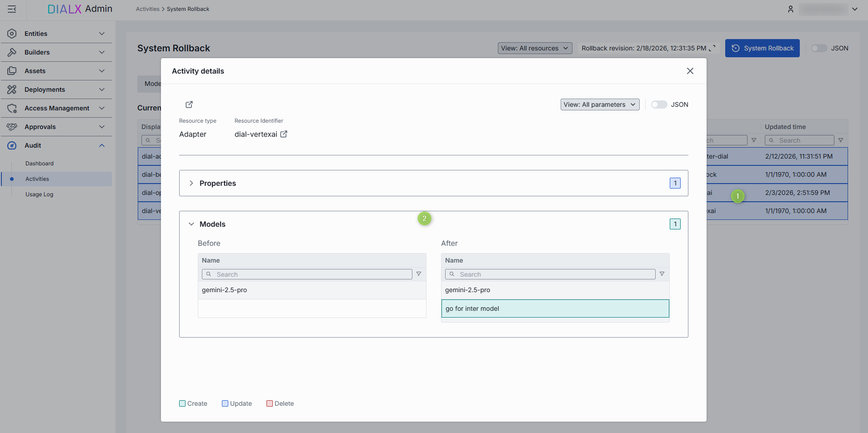Close the Activity details dialog
868x433 pixels.
pos(690,71)
